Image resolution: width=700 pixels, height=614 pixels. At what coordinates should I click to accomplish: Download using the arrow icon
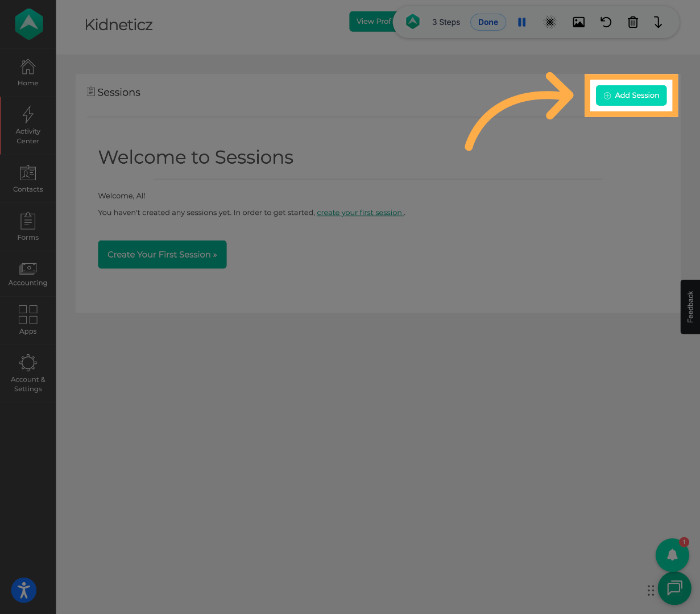pyautogui.click(x=658, y=22)
